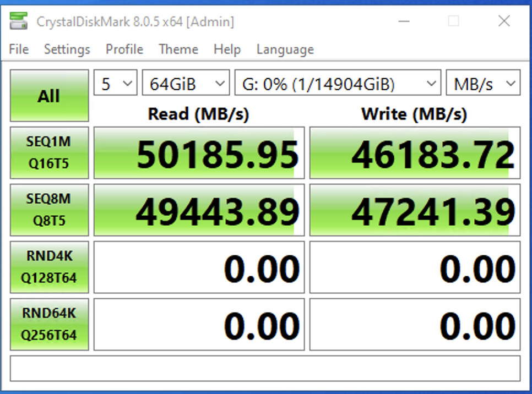The image size is (532, 394).
Task: Open the 64GiB test size dropdown
Action: [x=186, y=84]
